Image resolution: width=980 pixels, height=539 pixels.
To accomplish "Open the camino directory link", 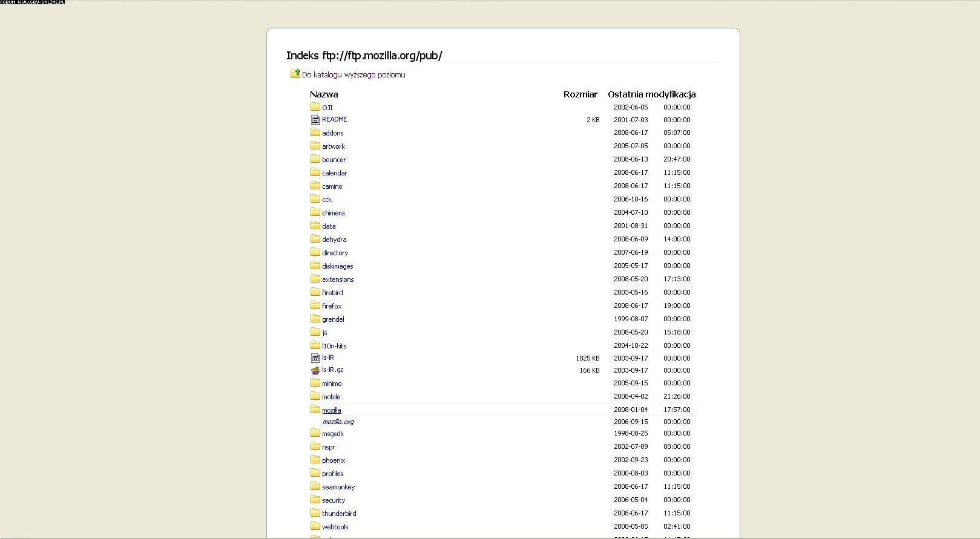I will pos(332,186).
